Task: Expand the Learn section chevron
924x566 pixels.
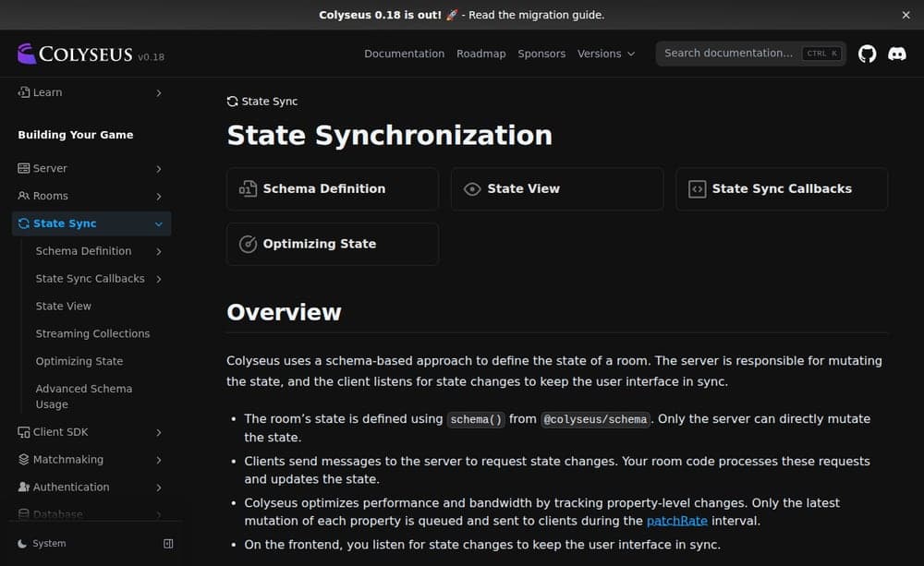Action: pyautogui.click(x=159, y=93)
